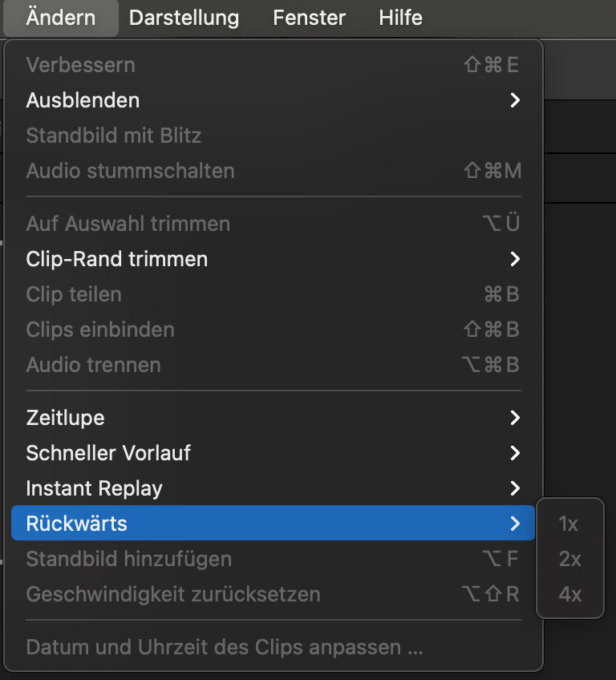Viewport: 616px width, 680px height.
Task: Open the Fenster menu in menu bar
Action: click(309, 18)
